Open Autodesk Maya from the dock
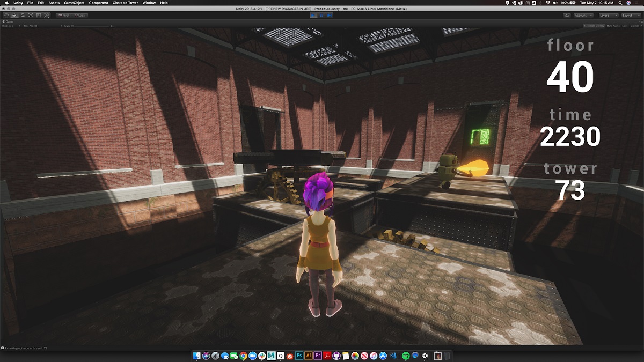644x362 pixels. [271, 356]
